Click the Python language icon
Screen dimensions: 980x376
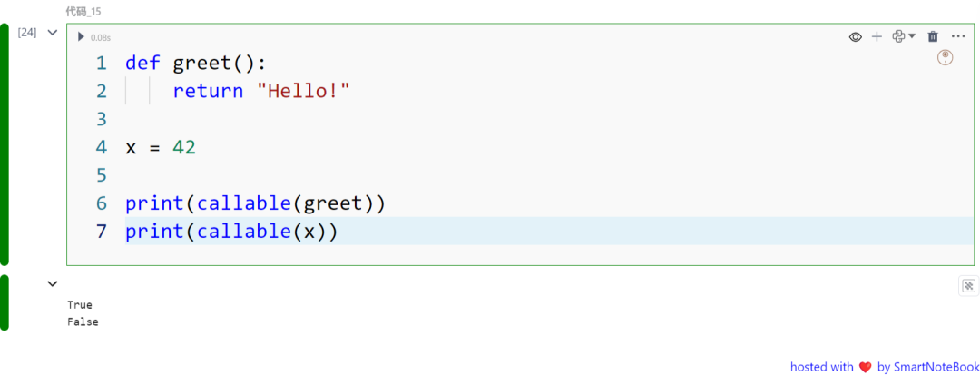click(x=898, y=36)
